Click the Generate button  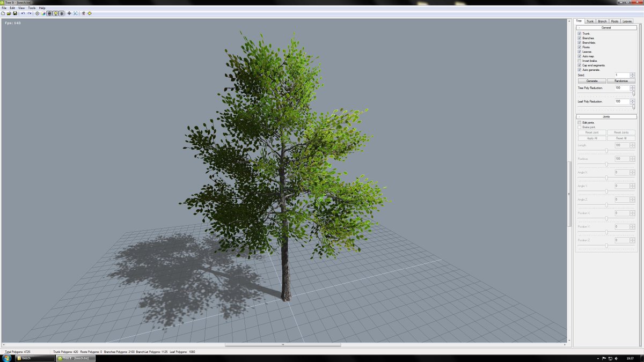point(592,80)
